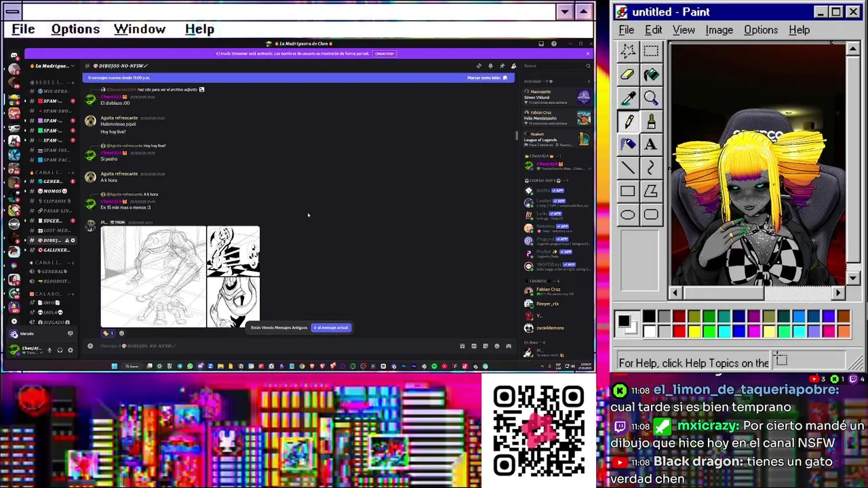The image size is (868, 488).
Task: Open Paint's Edit menu
Action: point(653,30)
